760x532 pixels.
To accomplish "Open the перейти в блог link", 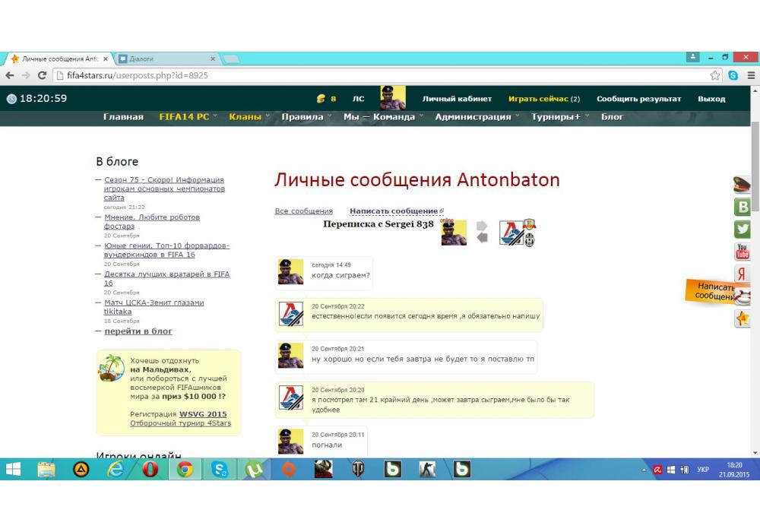I will coord(138,331).
